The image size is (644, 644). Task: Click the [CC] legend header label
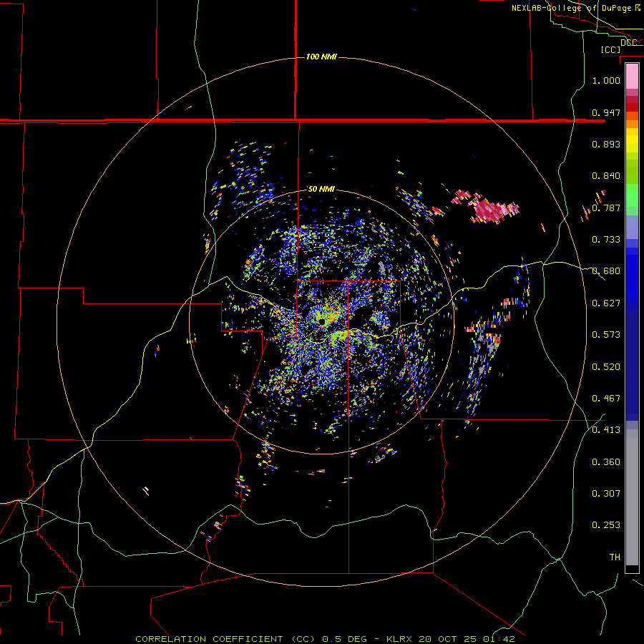click(x=610, y=49)
